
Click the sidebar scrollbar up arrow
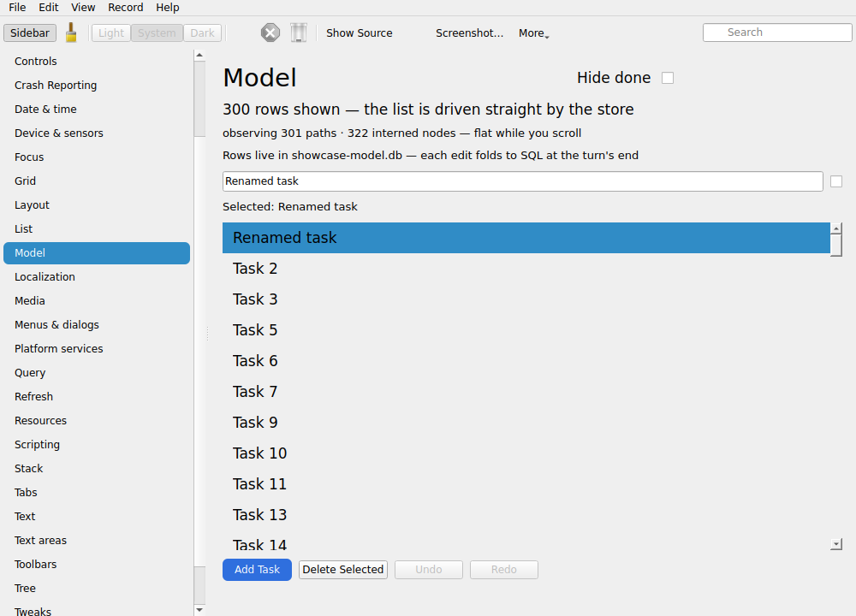[x=199, y=55]
